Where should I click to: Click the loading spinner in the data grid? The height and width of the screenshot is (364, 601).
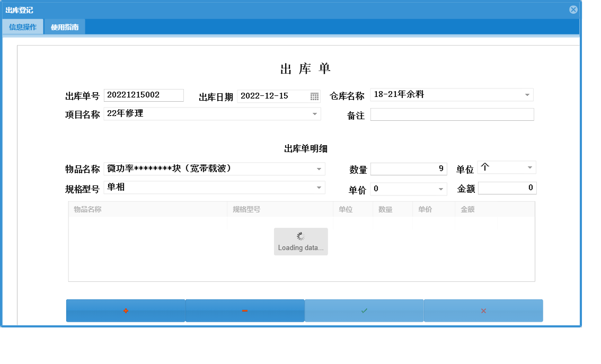point(301,236)
